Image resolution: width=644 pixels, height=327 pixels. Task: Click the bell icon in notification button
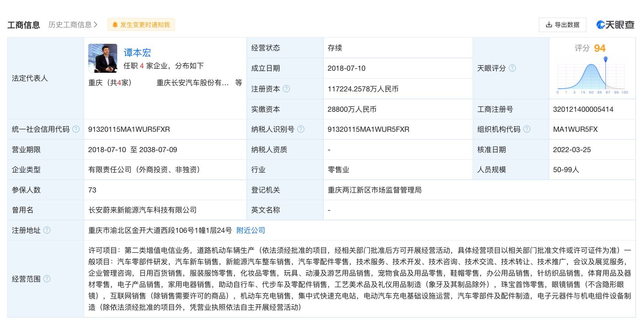click(115, 25)
